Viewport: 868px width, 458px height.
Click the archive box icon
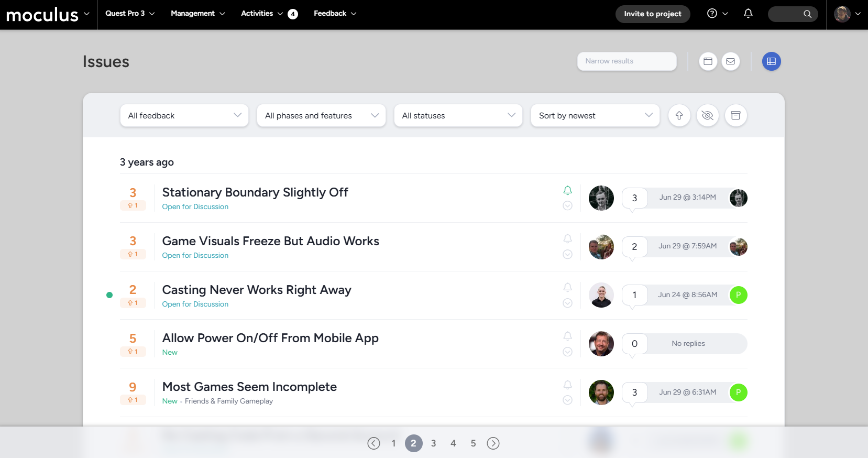[x=735, y=115]
